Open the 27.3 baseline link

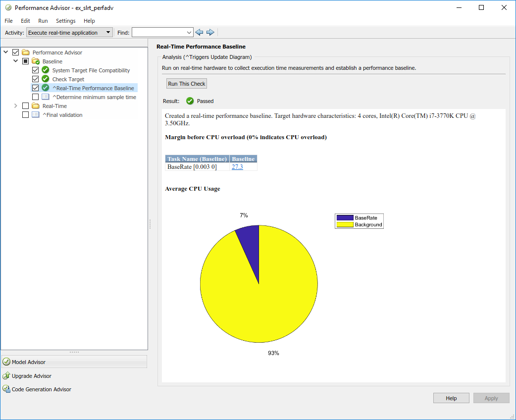(237, 166)
